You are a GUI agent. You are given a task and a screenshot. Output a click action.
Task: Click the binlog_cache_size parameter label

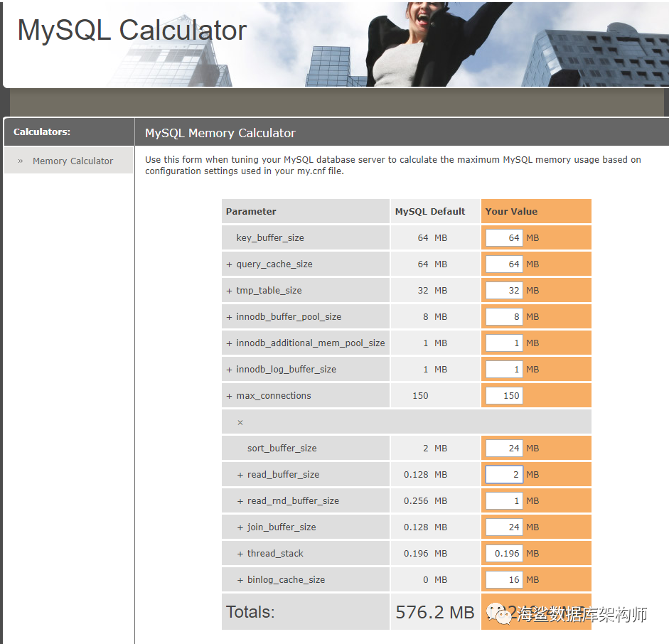(x=286, y=579)
